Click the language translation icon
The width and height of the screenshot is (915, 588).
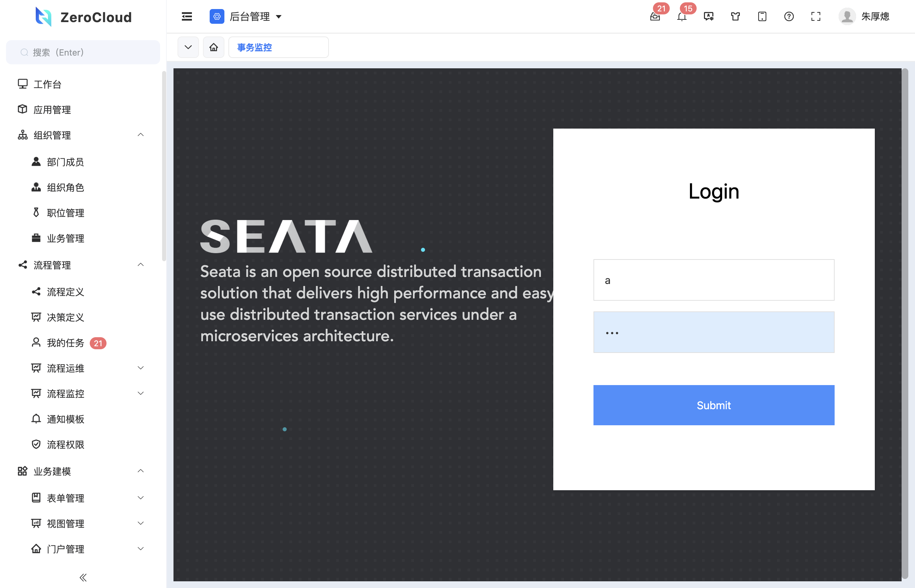coord(709,16)
